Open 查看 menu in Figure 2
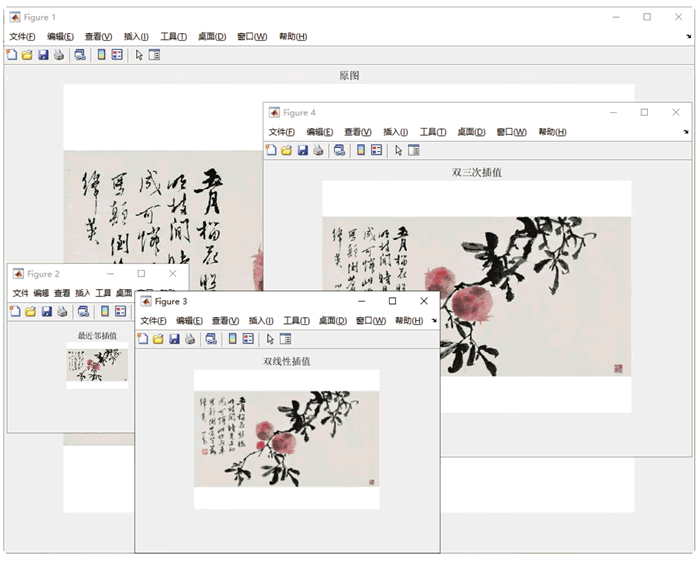The width and height of the screenshot is (700, 562). tap(62, 293)
